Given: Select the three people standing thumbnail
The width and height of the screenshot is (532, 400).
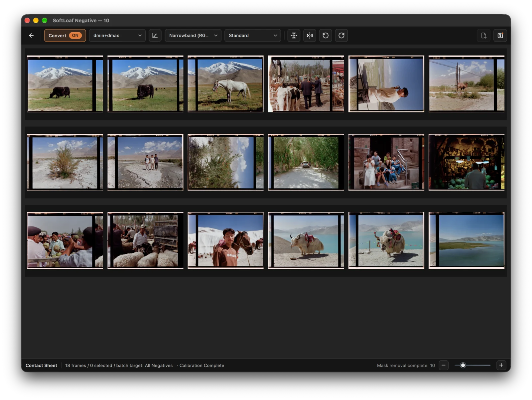Looking at the screenshot, I should (x=145, y=162).
